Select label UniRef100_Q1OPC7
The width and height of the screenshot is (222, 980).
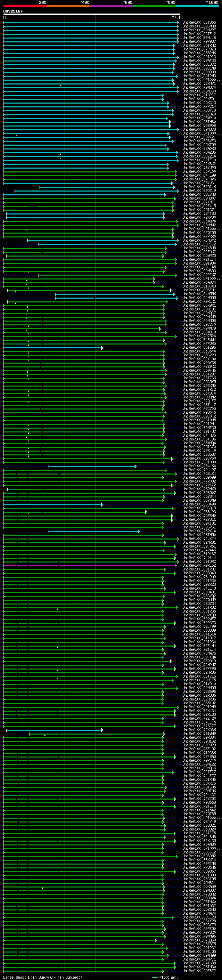click(199, 95)
